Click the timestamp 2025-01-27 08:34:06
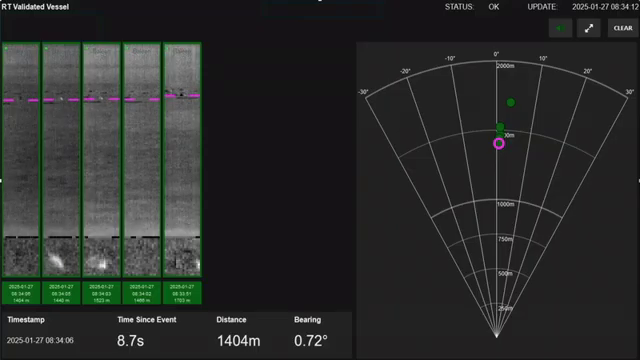 (x=40, y=340)
